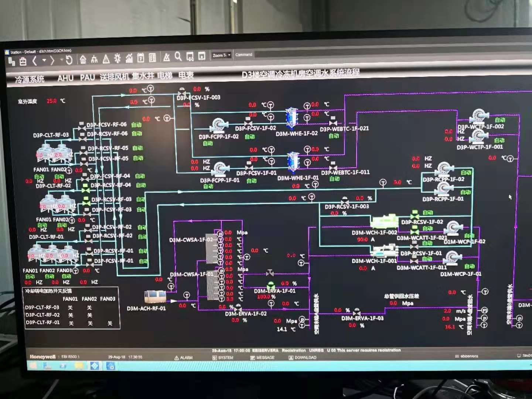Screen dimensions: 532x399
Task: Click the briefcase toolbar icon
Action: tap(23, 61)
